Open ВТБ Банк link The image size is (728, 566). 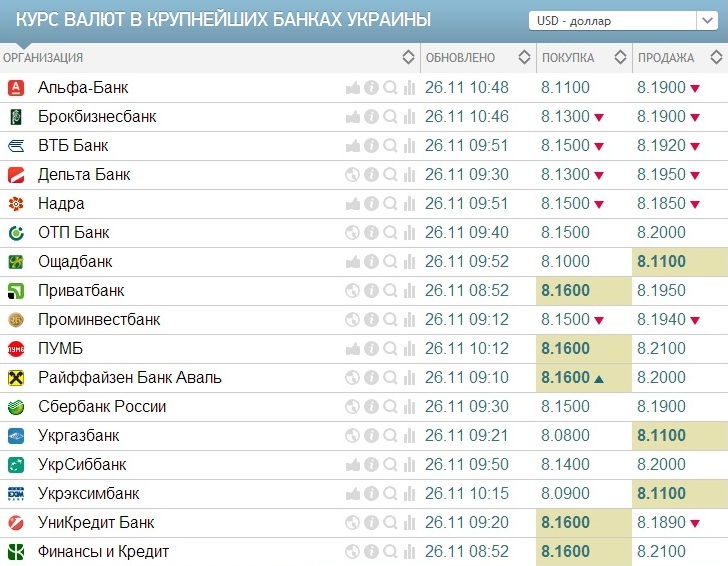click(73, 145)
